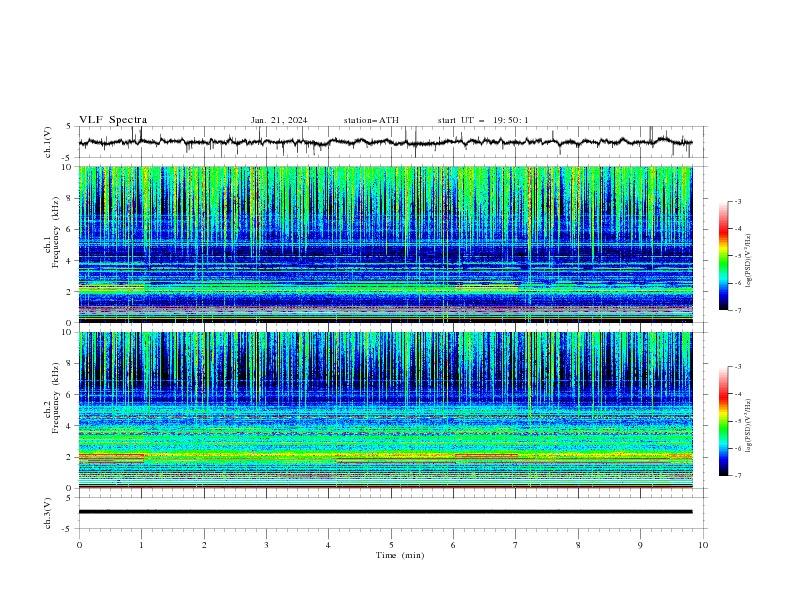Click the "ch.3(V)" axis label

48,513
